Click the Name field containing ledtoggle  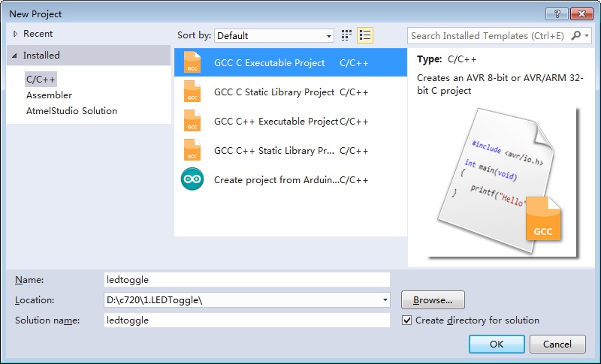[x=247, y=280]
